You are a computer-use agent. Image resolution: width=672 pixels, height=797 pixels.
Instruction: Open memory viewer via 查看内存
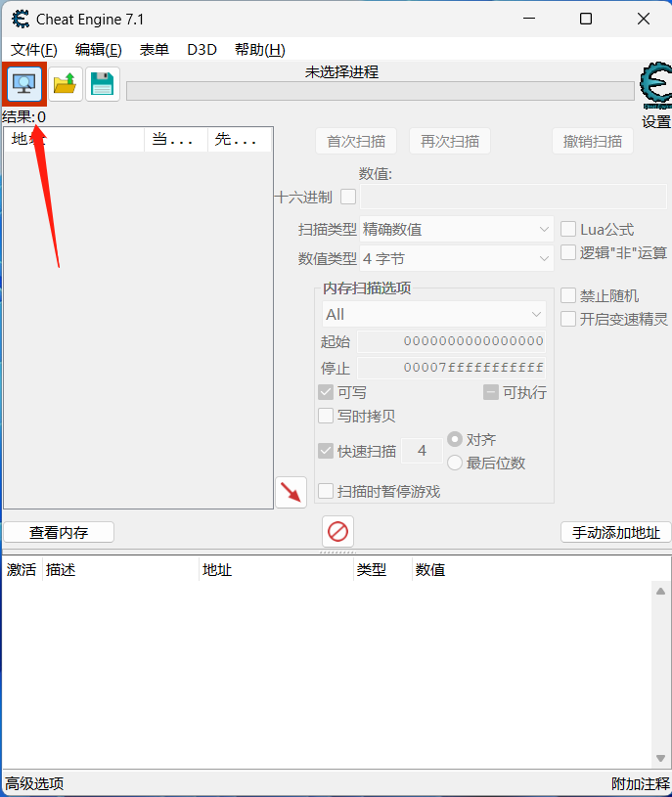(59, 532)
